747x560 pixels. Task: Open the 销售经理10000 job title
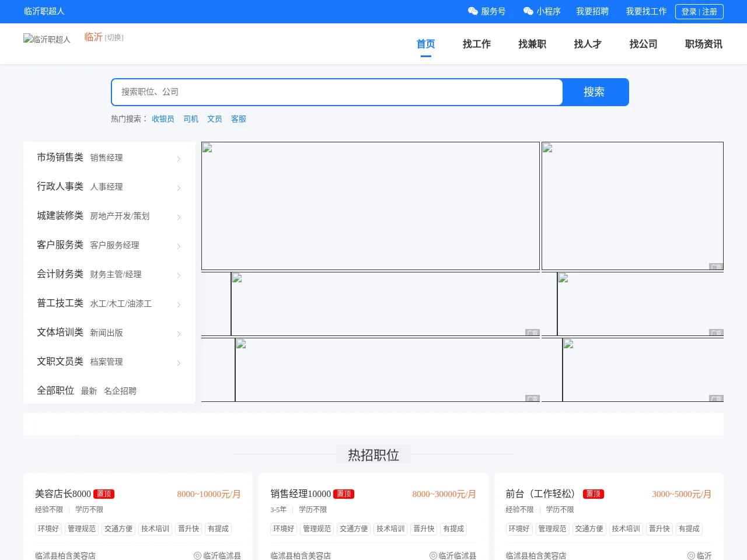pyautogui.click(x=301, y=494)
